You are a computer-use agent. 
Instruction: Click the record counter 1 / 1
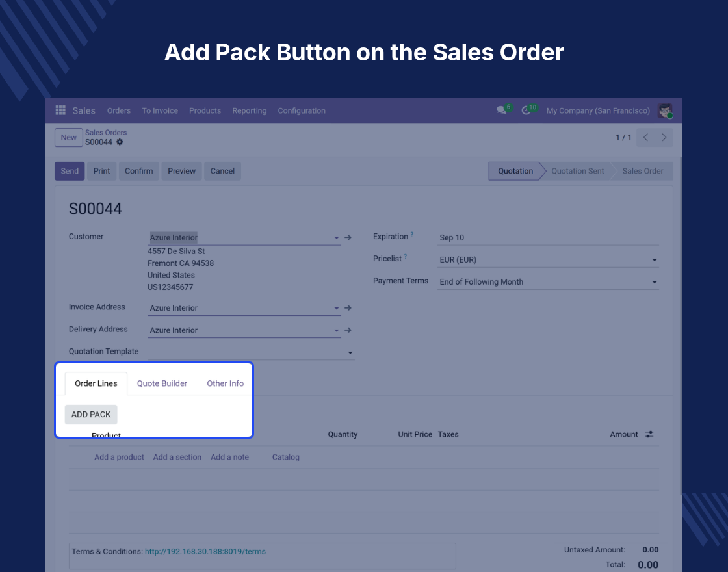(623, 137)
